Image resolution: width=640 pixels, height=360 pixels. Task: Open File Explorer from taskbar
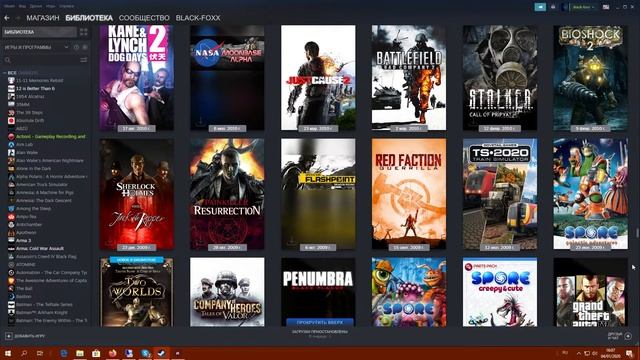80,353
